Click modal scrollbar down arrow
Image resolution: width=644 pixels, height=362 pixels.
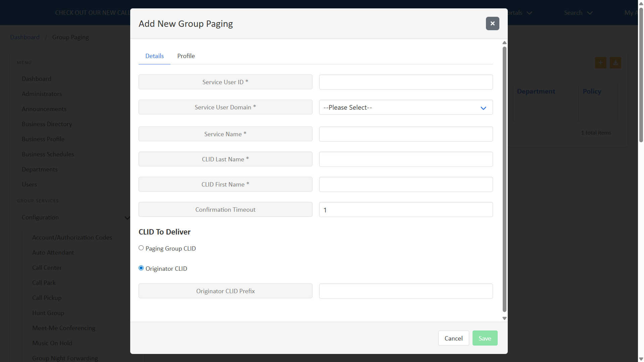pos(504,318)
